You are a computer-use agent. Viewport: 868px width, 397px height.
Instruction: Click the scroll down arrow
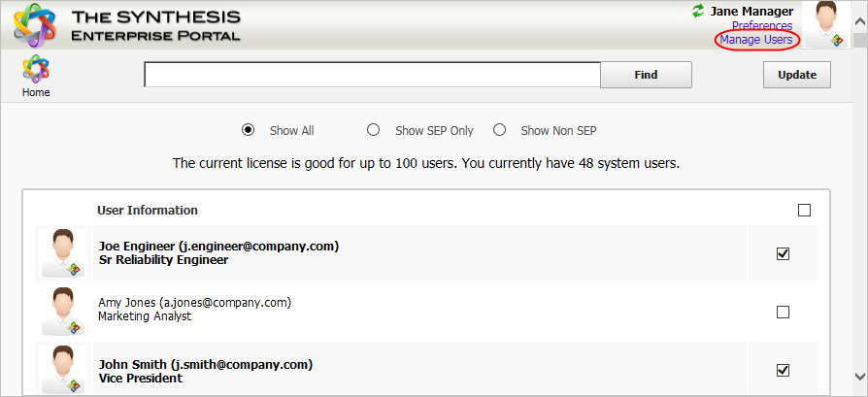(859, 375)
